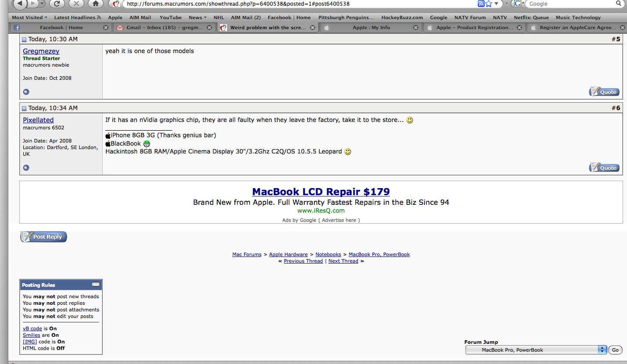Screen dimensions: 627x364
Task: Open the Pittsburgh Penguins bookmark
Action: 346,18
